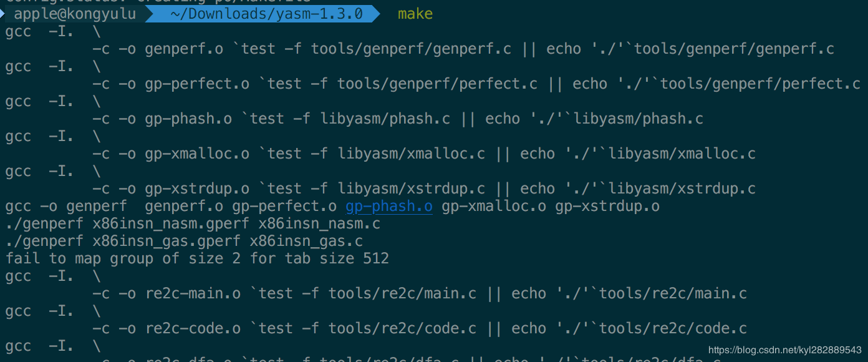Click the final tools/genperf/perfect.c path
Screen dimensions: 868x362
[760, 84]
